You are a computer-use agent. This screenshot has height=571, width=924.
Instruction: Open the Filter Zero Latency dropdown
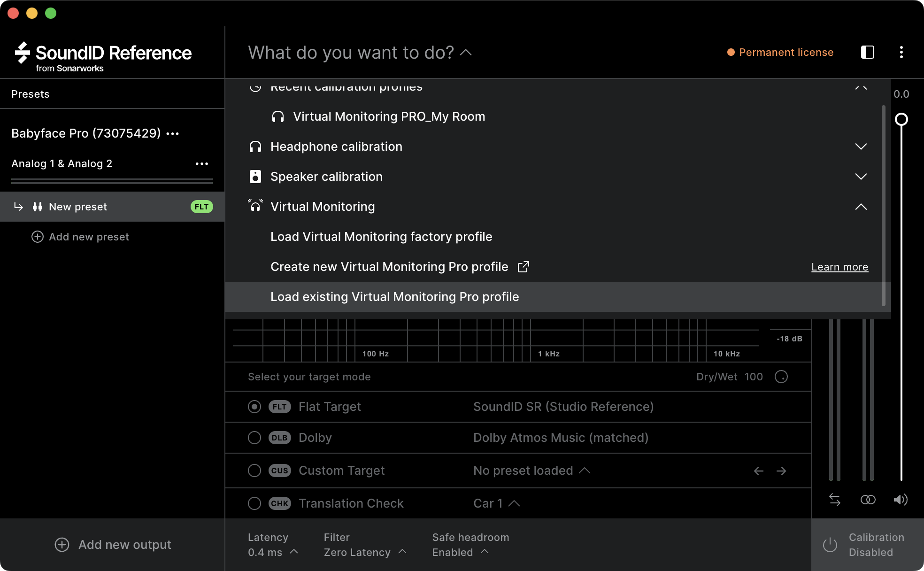pyautogui.click(x=365, y=552)
